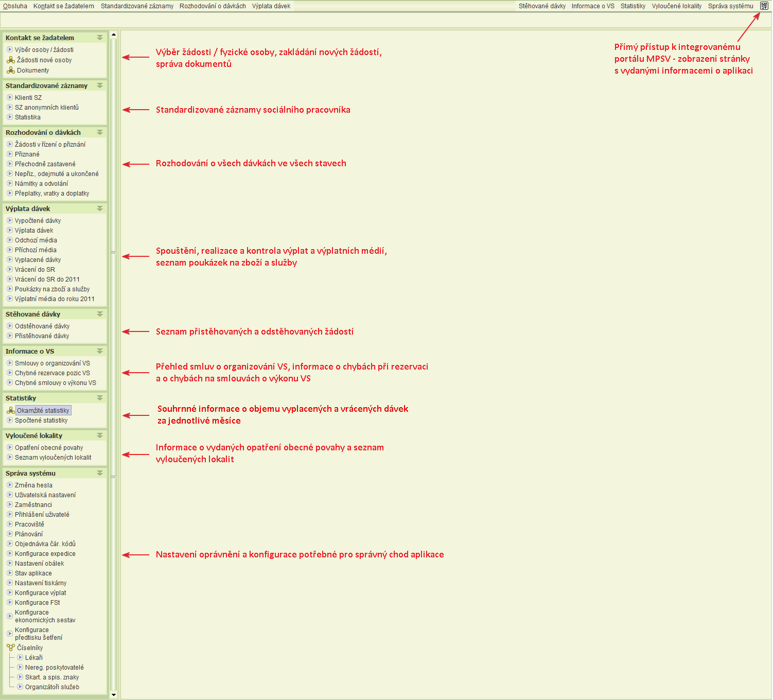The image size is (773, 700).
Task: Collapse the Kontakt se žadatelem panel
Action: 100,38
